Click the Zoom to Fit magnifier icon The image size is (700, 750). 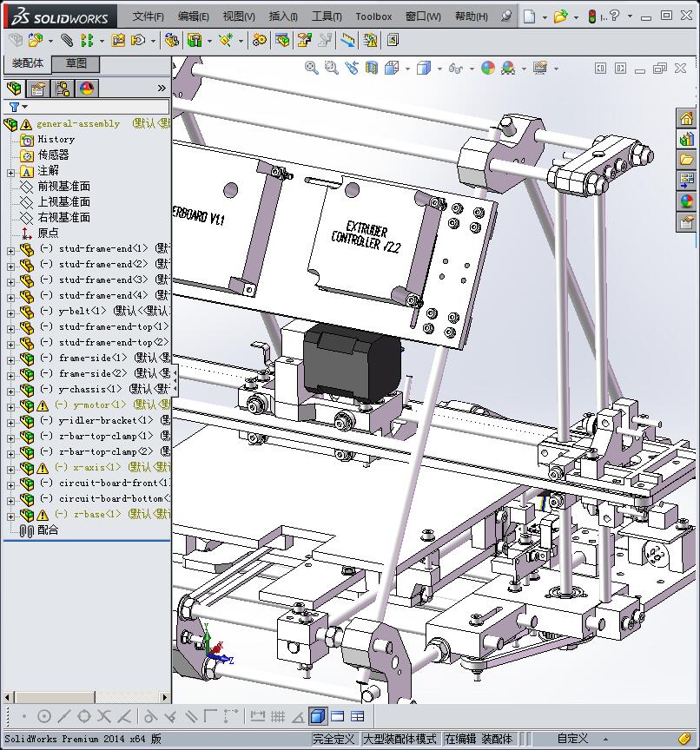click(312, 68)
